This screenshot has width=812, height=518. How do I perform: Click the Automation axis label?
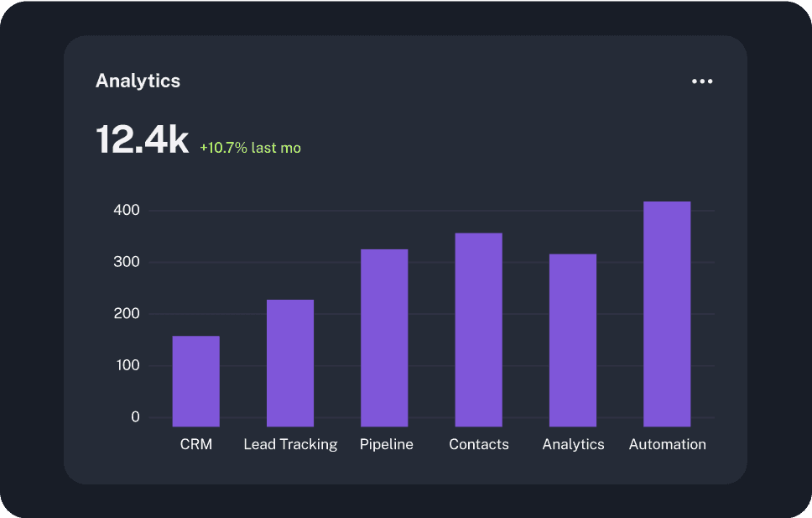(x=668, y=444)
